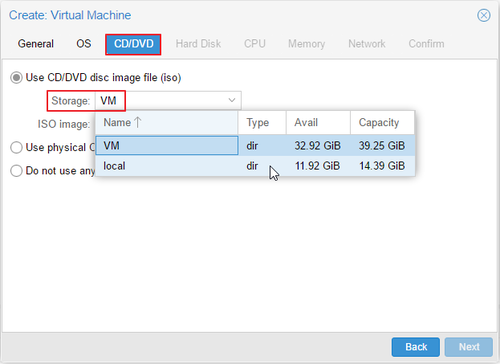Close the Create Virtual Machine dialog
500x364 pixels.
click(483, 15)
